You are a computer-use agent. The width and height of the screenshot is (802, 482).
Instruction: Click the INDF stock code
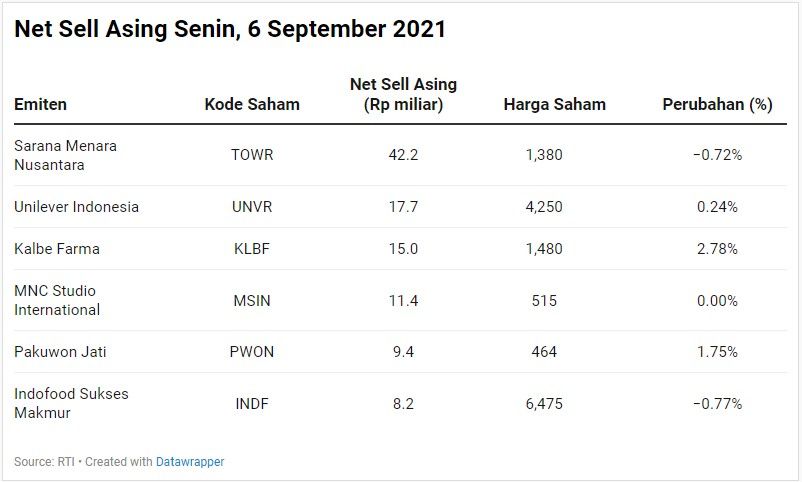tap(252, 404)
